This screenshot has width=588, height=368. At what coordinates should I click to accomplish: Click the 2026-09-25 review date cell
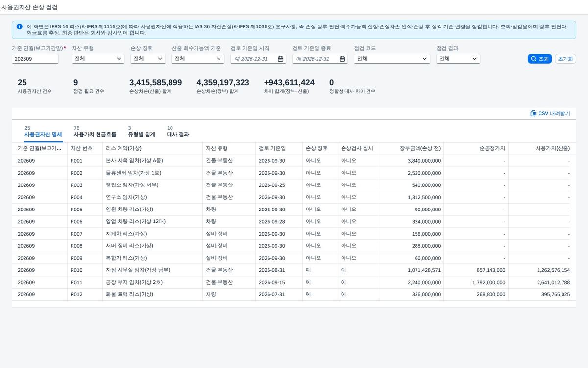coord(279,185)
